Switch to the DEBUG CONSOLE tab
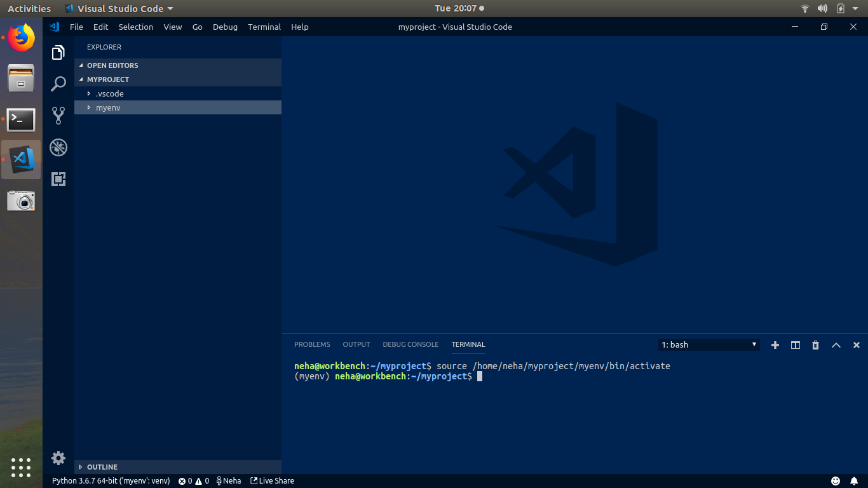Viewport: 868px width, 488px height. 410,344
